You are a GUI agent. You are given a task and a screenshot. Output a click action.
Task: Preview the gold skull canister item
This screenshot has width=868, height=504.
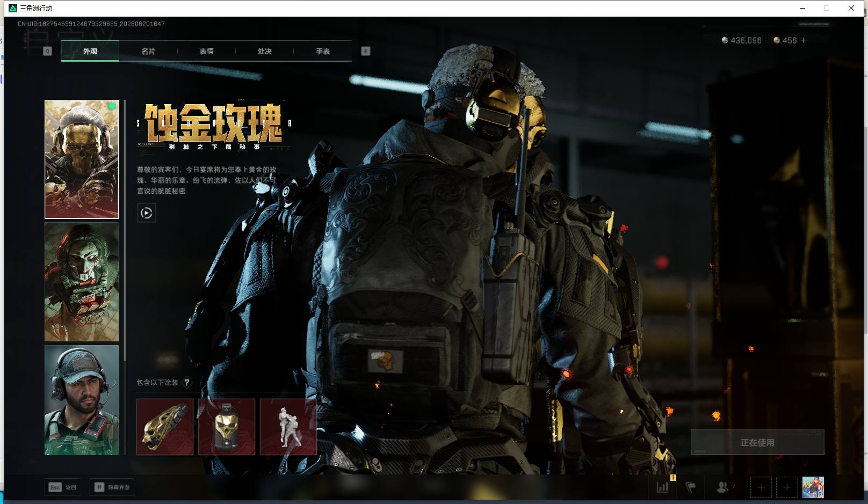point(227,427)
